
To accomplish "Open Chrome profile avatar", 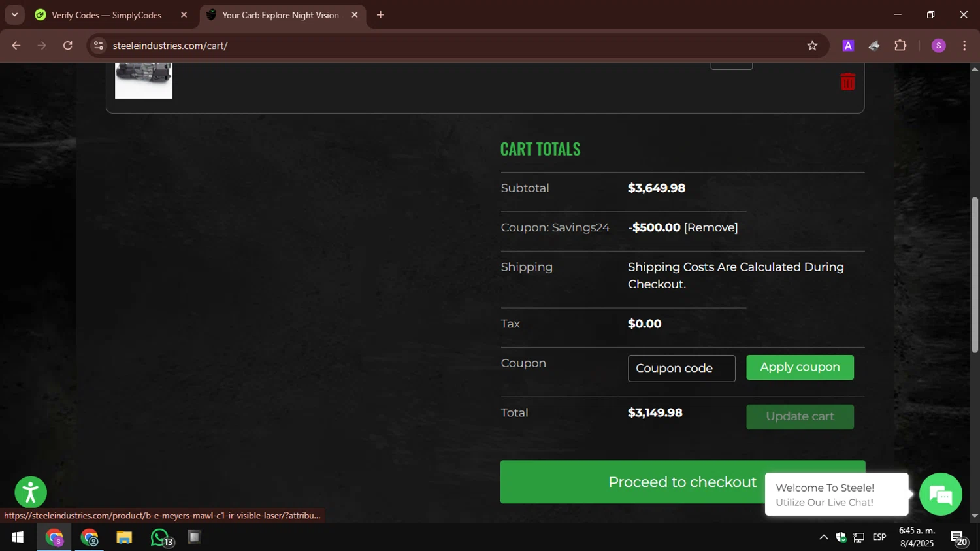I will (x=938, y=46).
